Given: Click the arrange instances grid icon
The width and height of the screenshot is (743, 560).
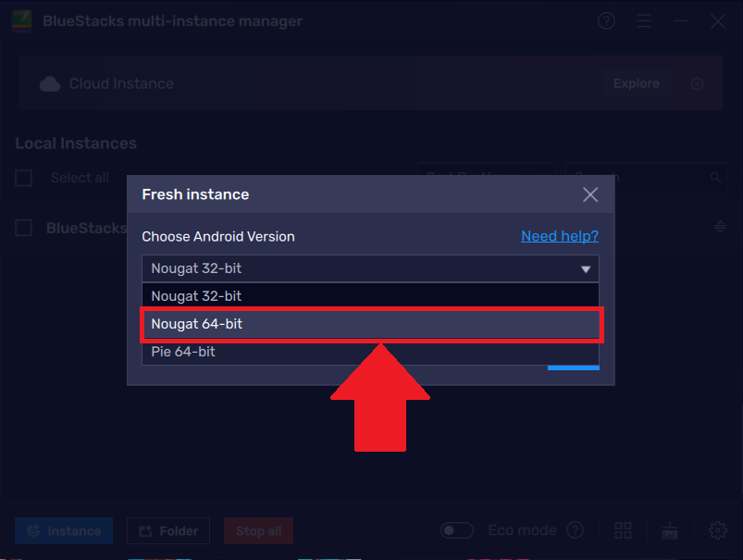Looking at the screenshot, I should coord(623,530).
